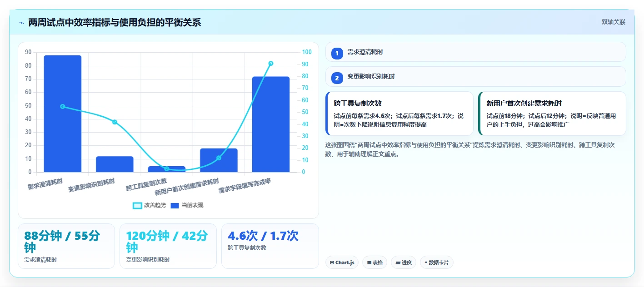The width and height of the screenshot is (644, 287).
Task: Select the 新用户首次创建需求耗时 info card
Action: point(552,114)
